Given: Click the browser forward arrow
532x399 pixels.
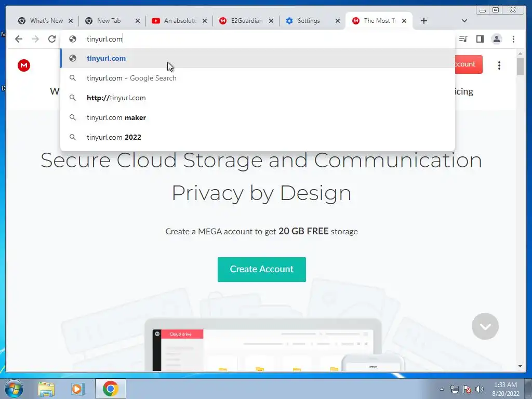Looking at the screenshot, I should (35, 39).
